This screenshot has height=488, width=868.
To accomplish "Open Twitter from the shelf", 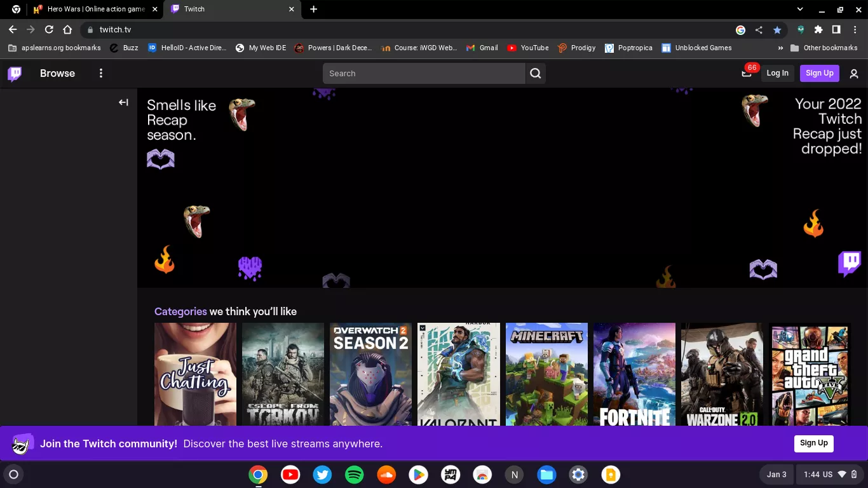I will (322, 474).
